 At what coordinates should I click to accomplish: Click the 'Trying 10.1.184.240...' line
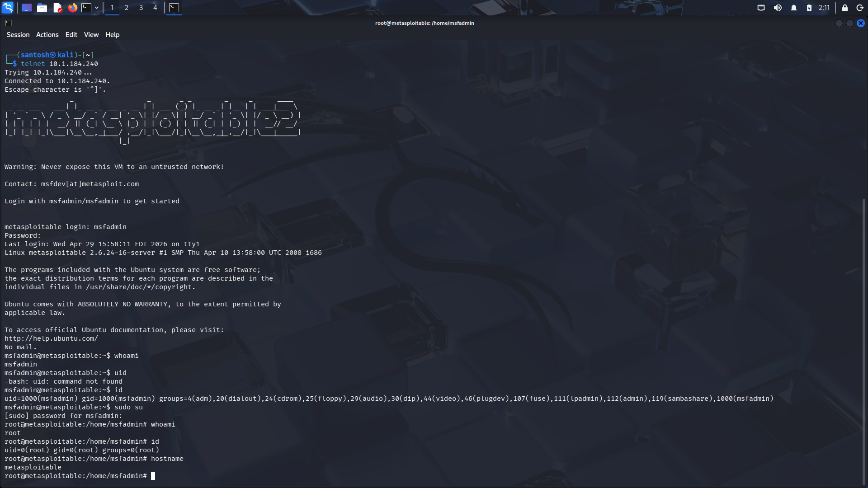click(x=48, y=73)
